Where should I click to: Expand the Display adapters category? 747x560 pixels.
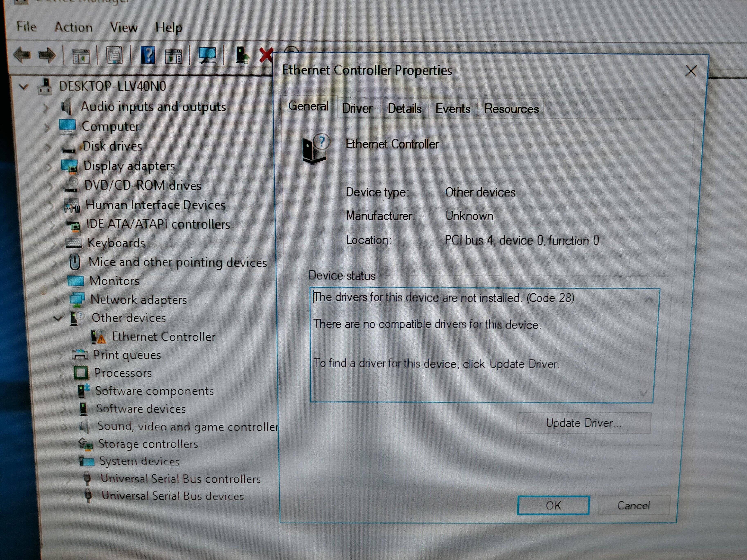(49, 167)
